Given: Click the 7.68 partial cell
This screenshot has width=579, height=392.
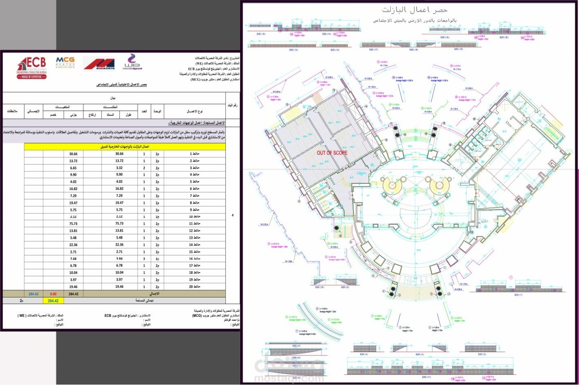Looking at the screenshot, I should (x=73, y=259).
